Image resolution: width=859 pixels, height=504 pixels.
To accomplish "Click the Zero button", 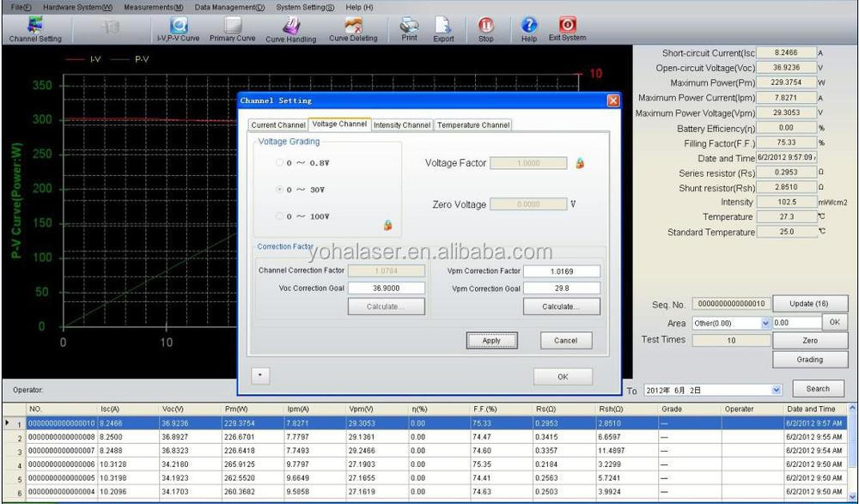I will [x=810, y=340].
